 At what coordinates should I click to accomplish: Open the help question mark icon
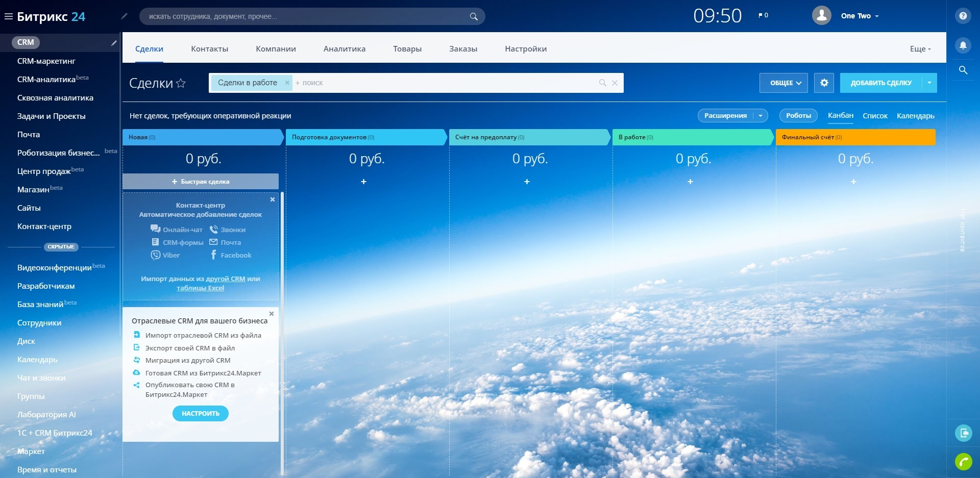coord(963,16)
